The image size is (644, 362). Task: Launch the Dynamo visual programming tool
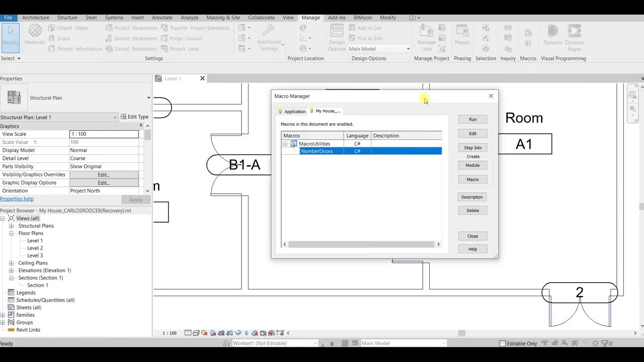pos(552,35)
